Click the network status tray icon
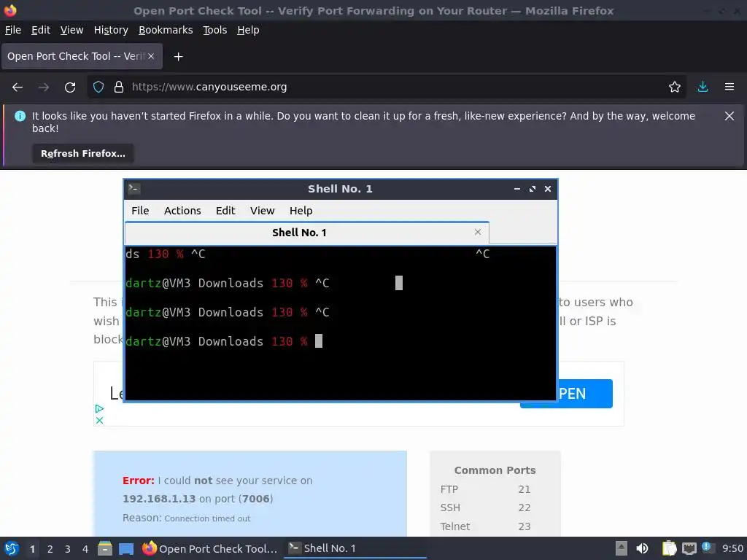This screenshot has width=747, height=560. pos(689,548)
